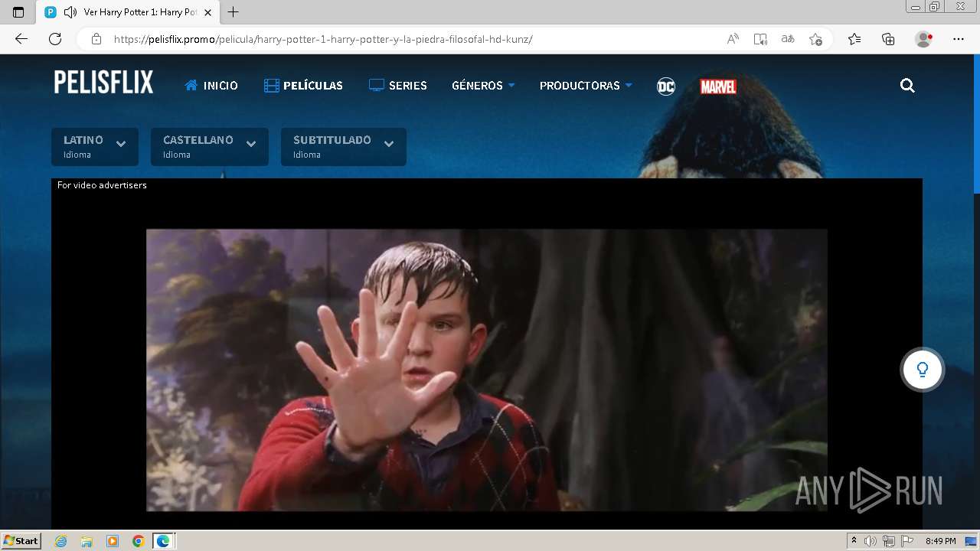Go to the PELISFLIX home logo

(x=103, y=83)
